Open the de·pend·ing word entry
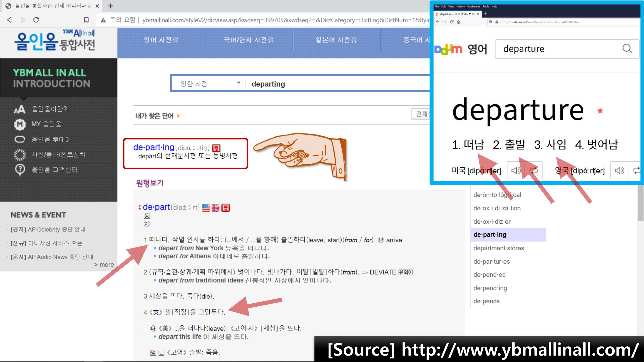This screenshot has height=362, width=644. (x=490, y=288)
